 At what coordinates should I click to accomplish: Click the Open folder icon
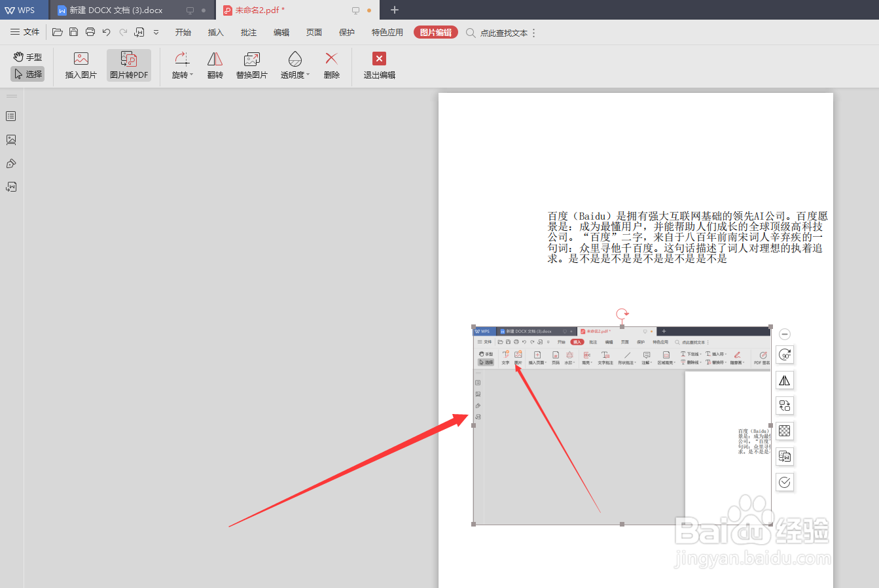point(58,32)
